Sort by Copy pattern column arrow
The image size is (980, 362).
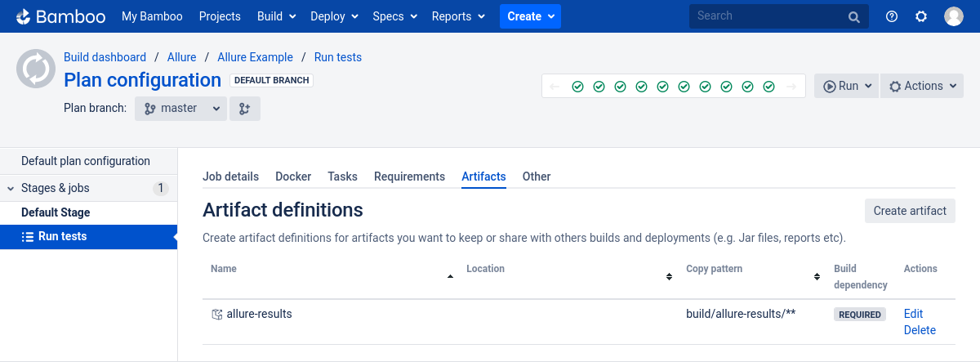tap(817, 277)
